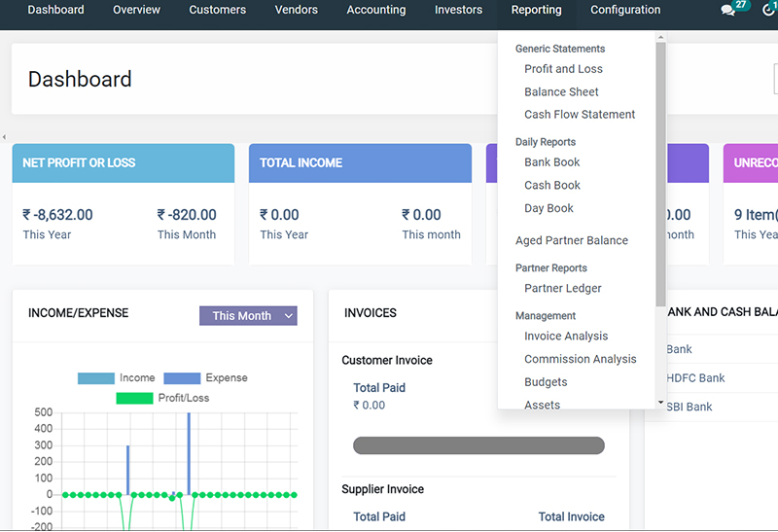Click the Reporting menu scrollbar thumb

660,174
